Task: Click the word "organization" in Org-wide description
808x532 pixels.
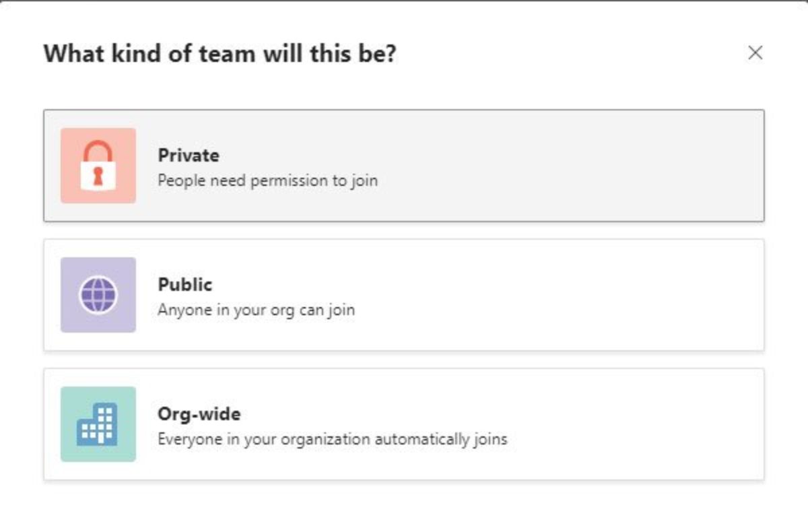Action: tap(326, 439)
